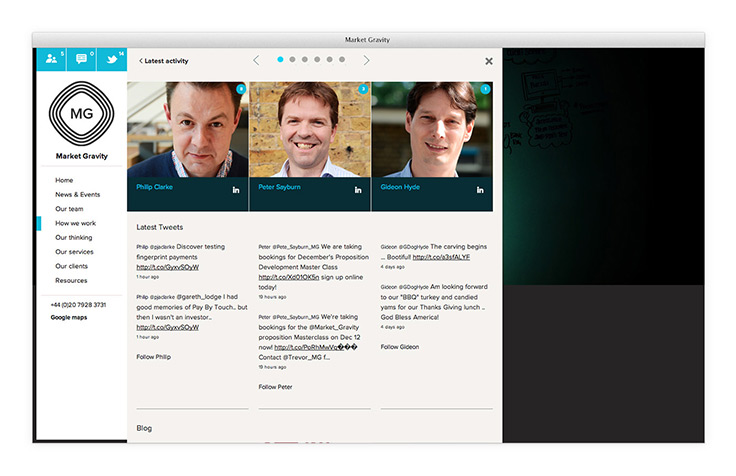Select the fourth pagination dot
The width and height of the screenshot is (736, 476).
(317, 60)
